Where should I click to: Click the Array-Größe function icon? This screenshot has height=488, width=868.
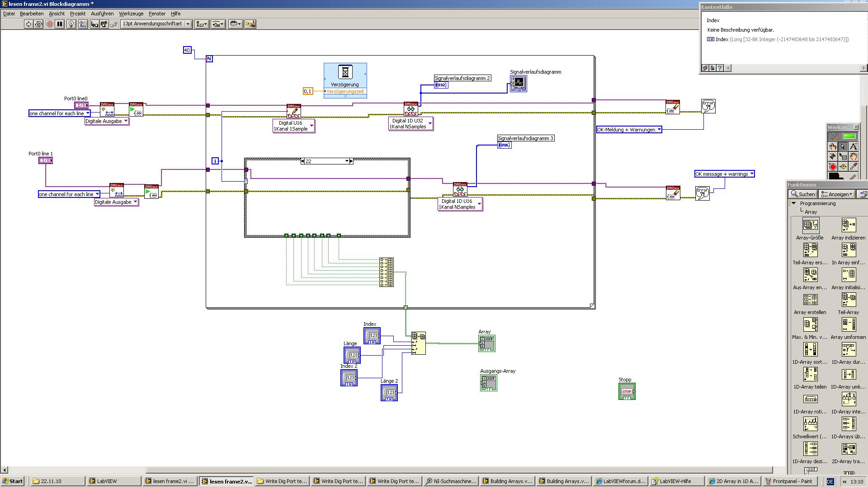(x=810, y=225)
